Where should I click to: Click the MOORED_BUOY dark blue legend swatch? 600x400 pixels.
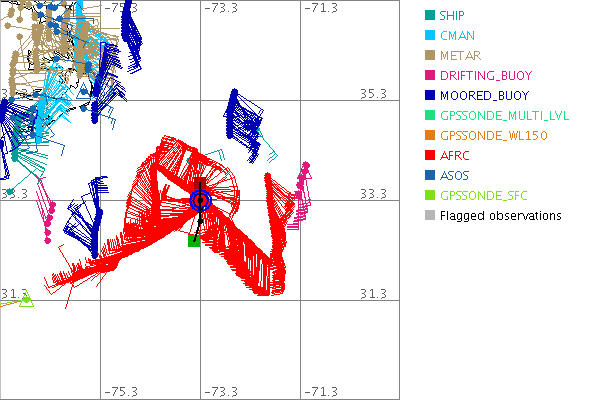(429, 95)
